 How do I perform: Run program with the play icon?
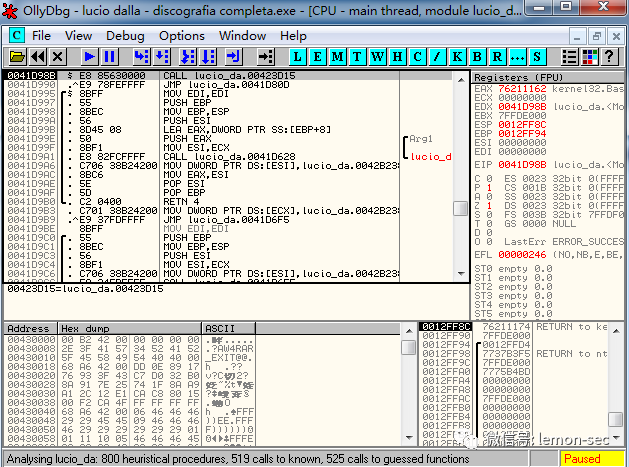pyautogui.click(x=89, y=57)
